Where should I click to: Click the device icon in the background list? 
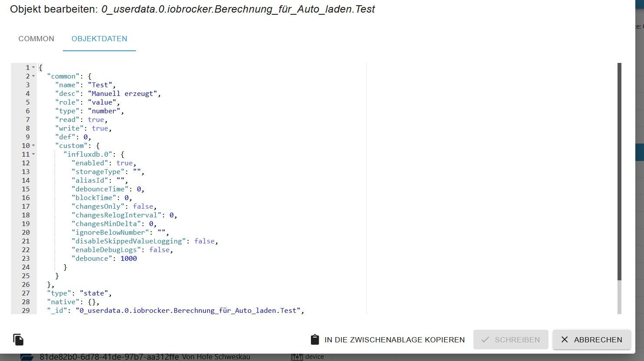[x=297, y=357]
